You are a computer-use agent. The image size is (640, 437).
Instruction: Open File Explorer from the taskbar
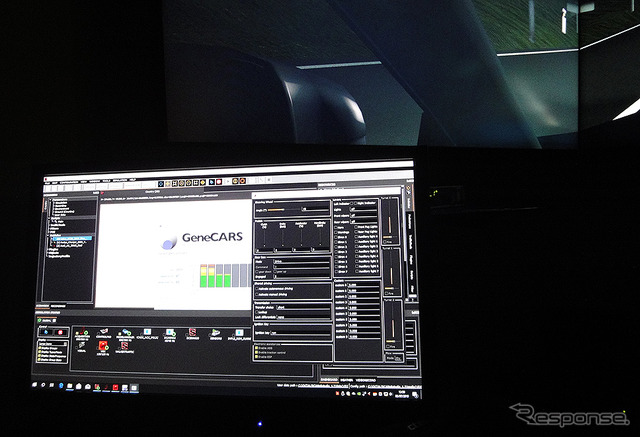point(70,386)
